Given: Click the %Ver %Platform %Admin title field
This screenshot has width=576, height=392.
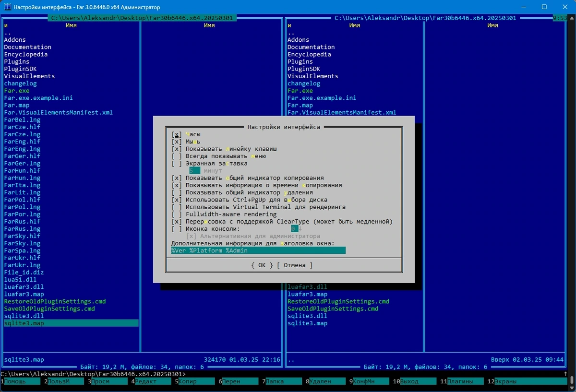Looking at the screenshot, I should (258, 250).
